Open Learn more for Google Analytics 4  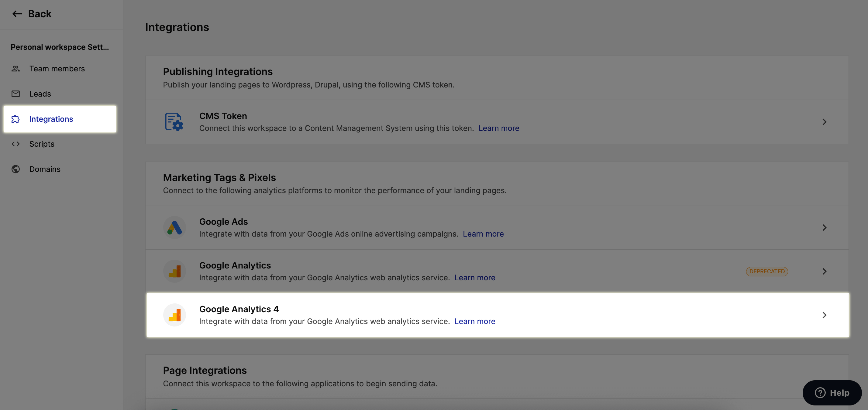coord(475,321)
